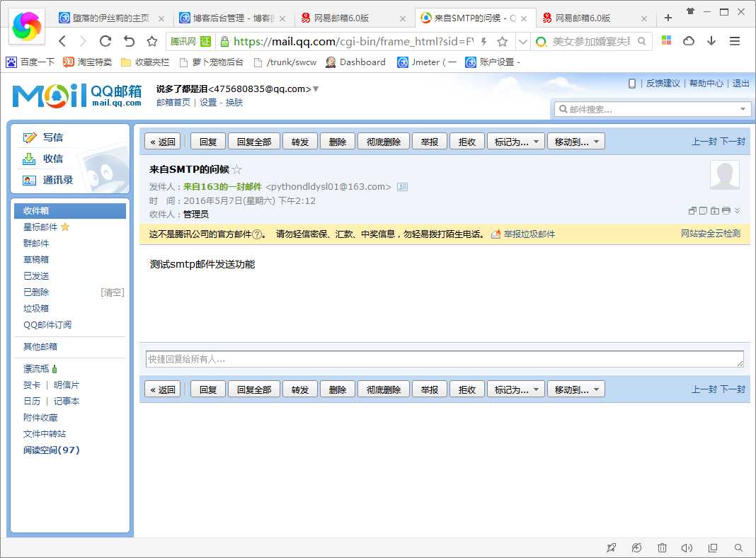The width and height of the screenshot is (756, 558).
Task: Open 移动到... dropdown in bottom toolbar
Action: click(576, 389)
